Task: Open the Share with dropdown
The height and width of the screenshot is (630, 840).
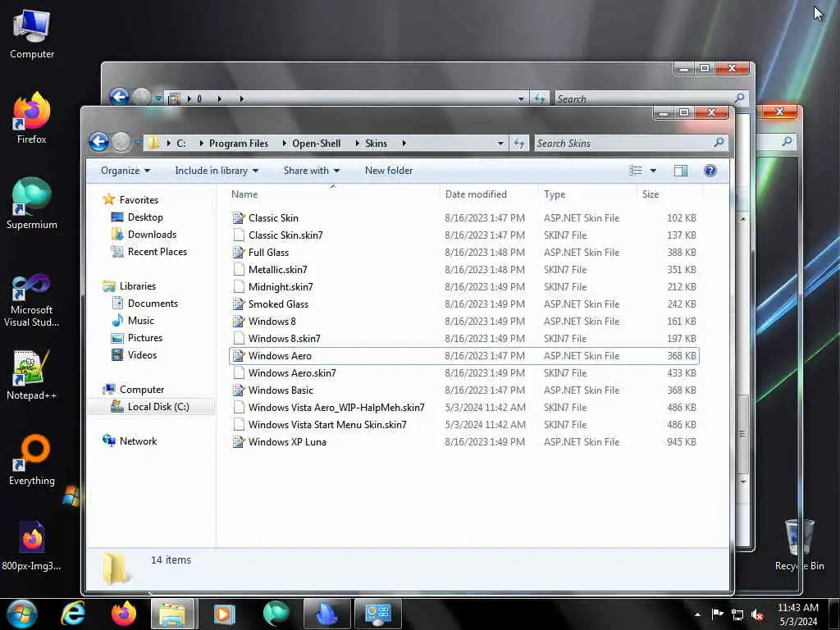Action: (x=311, y=171)
